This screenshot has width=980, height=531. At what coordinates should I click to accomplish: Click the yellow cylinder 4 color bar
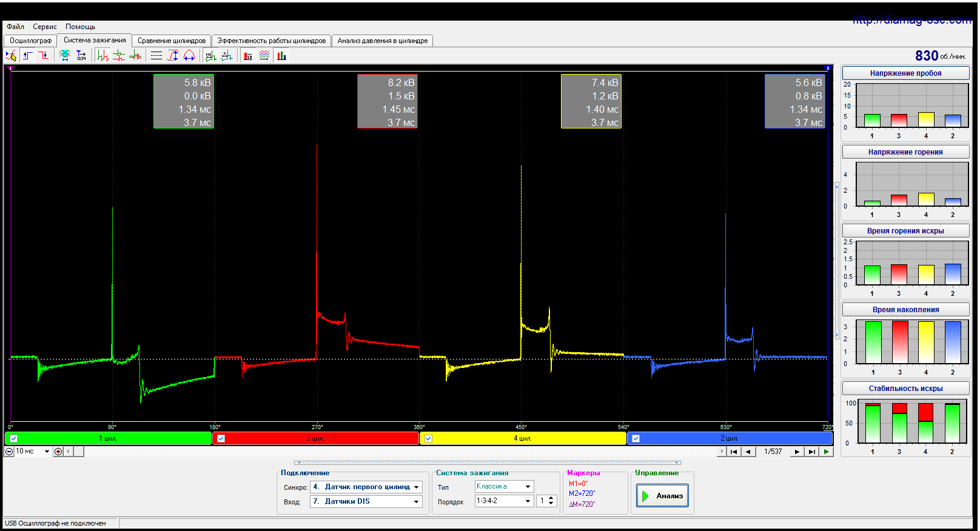(523, 438)
